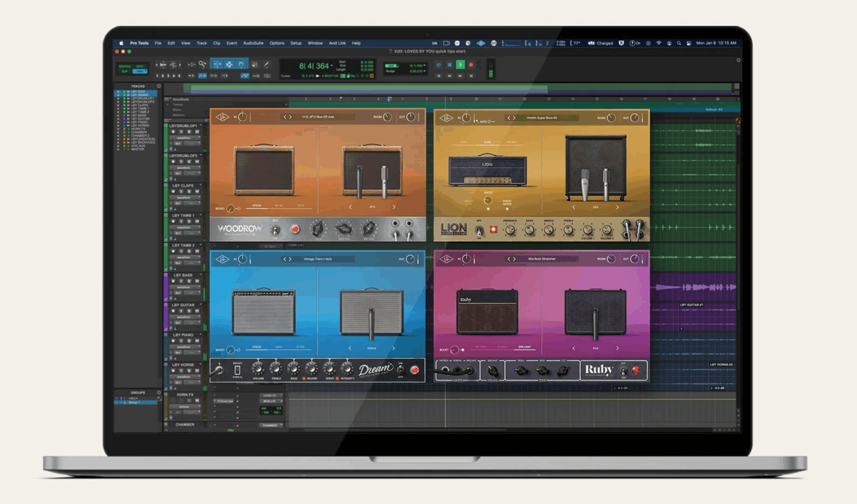Toggle Bright/Normal switch on Dream amp
Image resolution: width=857 pixels, height=504 pixels.
pos(237,370)
